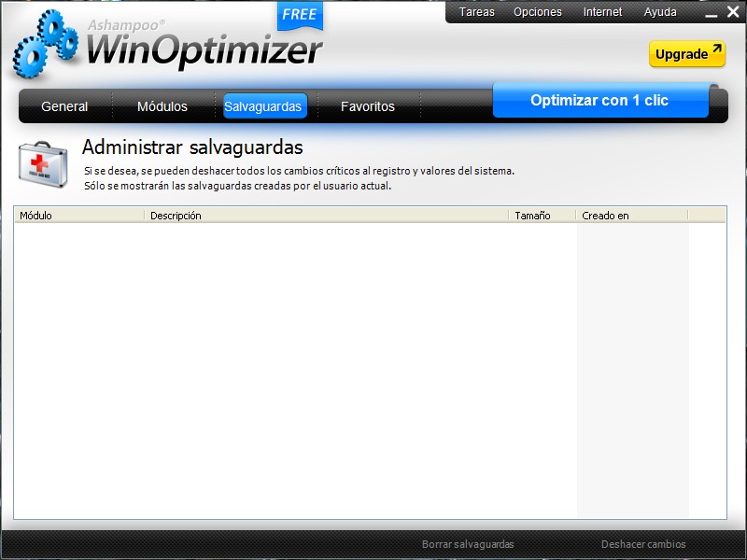Open the Tareas menu
The height and width of the screenshot is (560, 747).
click(x=477, y=12)
